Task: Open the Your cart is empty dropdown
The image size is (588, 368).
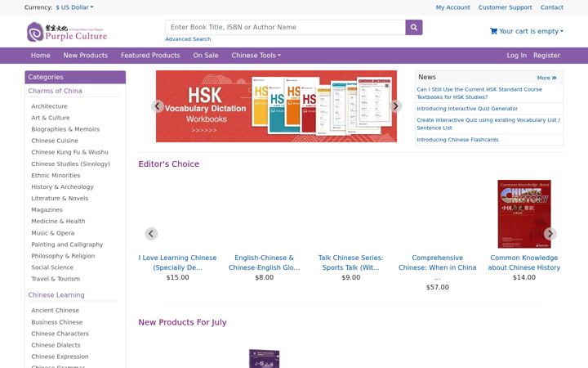Action: tap(527, 31)
